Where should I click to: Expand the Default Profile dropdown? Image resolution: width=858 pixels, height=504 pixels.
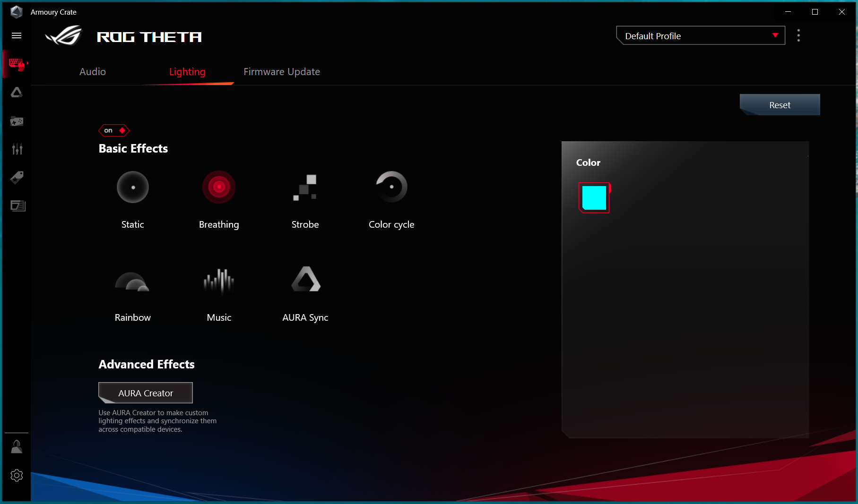point(701,36)
